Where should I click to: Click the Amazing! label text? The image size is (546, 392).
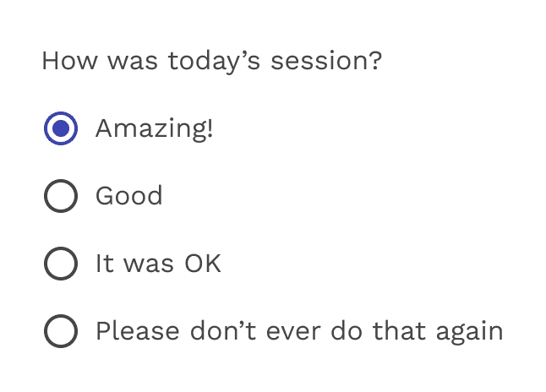point(154,129)
